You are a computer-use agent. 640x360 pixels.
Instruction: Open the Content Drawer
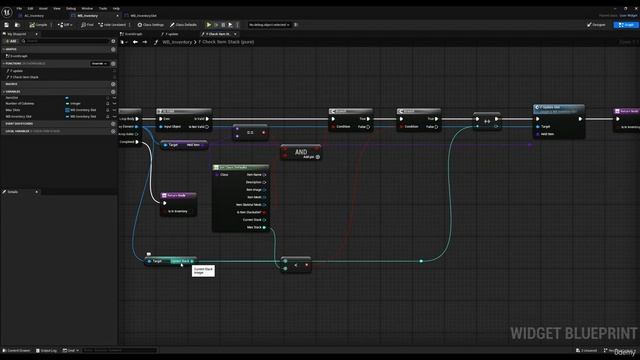coord(17,350)
